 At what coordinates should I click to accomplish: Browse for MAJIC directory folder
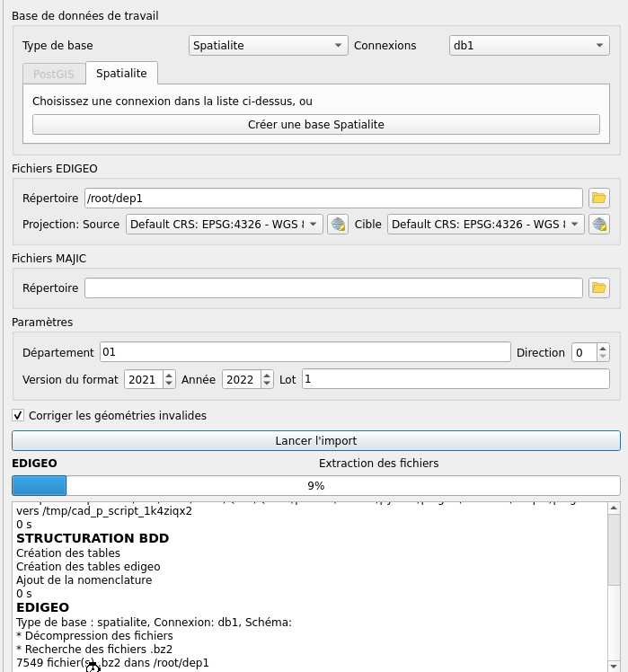pyautogui.click(x=599, y=288)
